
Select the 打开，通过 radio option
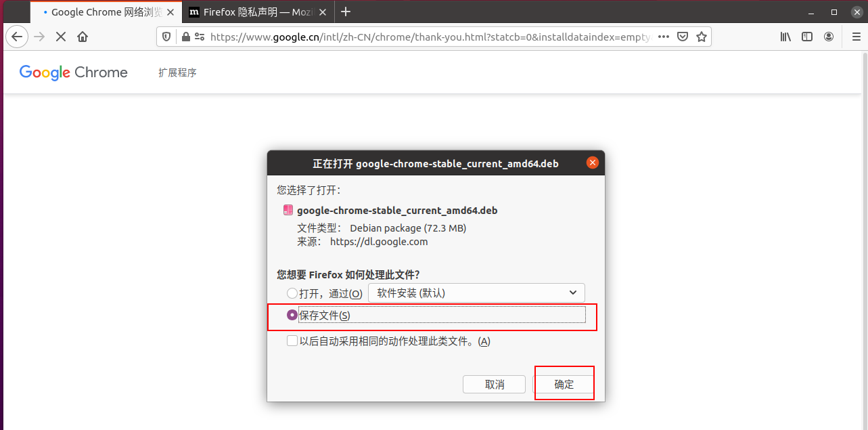(292, 293)
